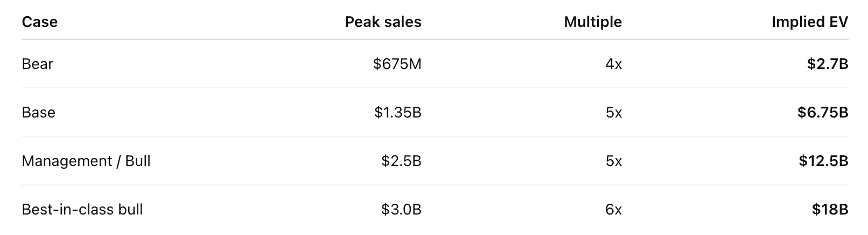This screenshot has height=235, width=868.
Task: Click the $675M peak sales cell
Action: (397, 64)
